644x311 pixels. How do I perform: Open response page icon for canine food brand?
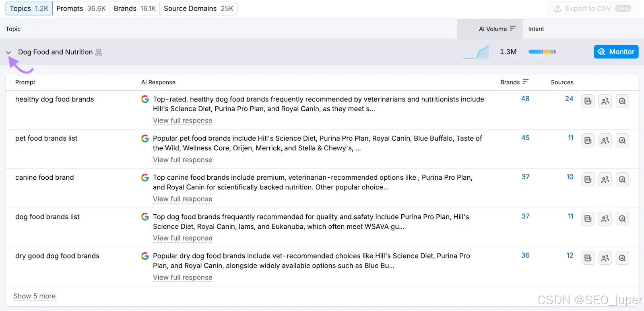pyautogui.click(x=588, y=179)
